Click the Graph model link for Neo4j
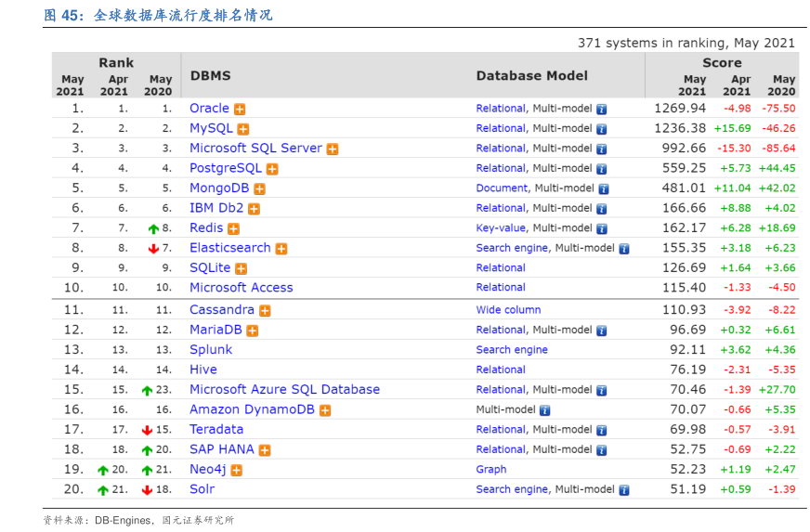 [491, 470]
